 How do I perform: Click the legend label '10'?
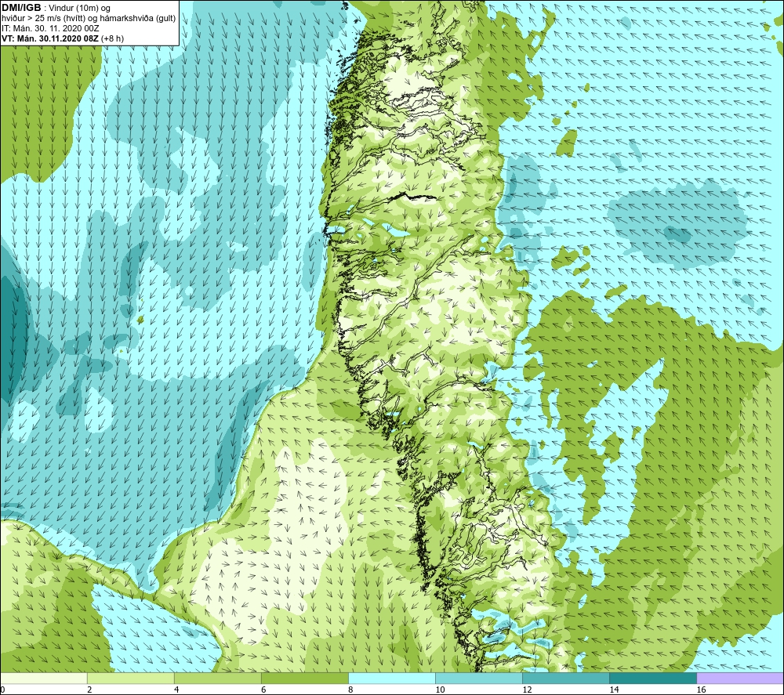tap(440, 690)
